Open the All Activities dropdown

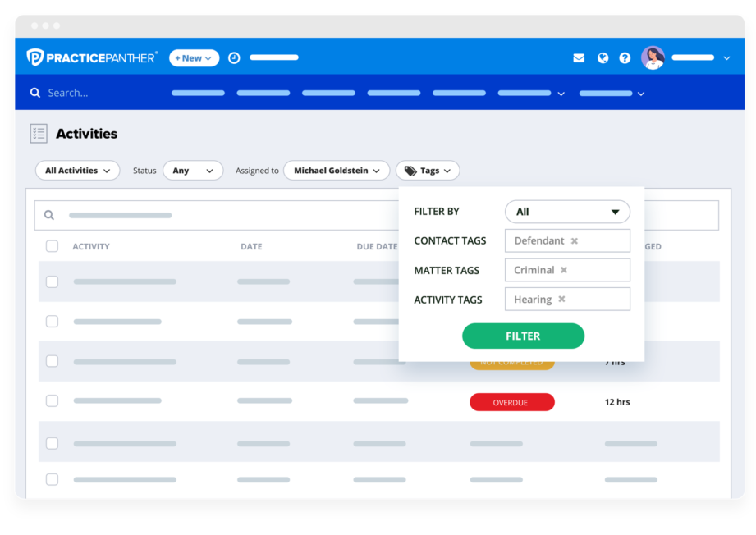pos(77,171)
